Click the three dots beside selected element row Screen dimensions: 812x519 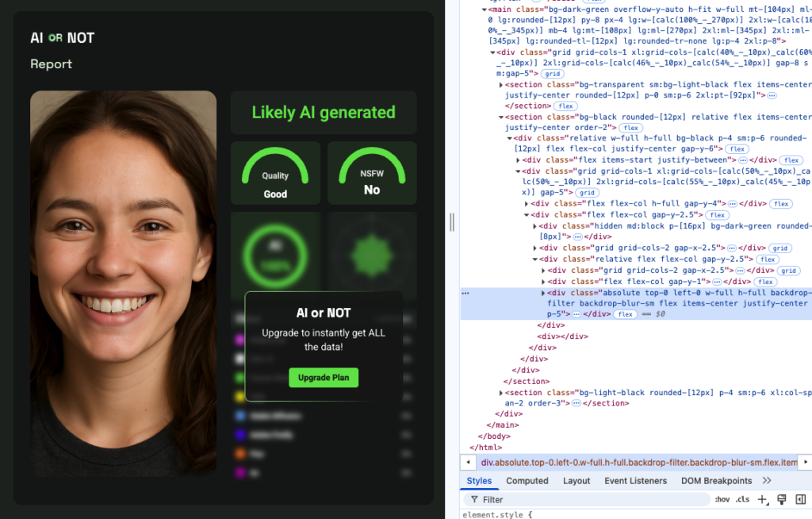tap(465, 293)
